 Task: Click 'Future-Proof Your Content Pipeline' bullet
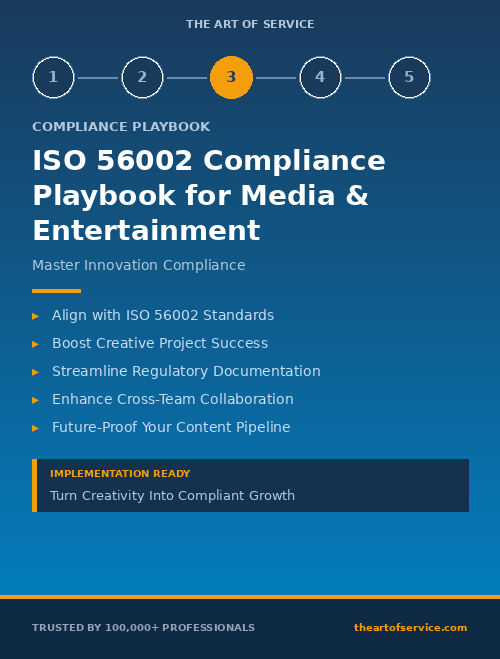[171, 427]
